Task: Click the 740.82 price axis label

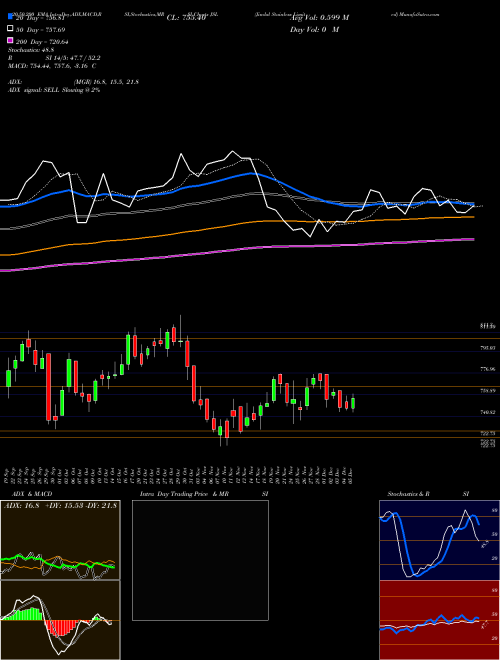Action: pos(488,412)
